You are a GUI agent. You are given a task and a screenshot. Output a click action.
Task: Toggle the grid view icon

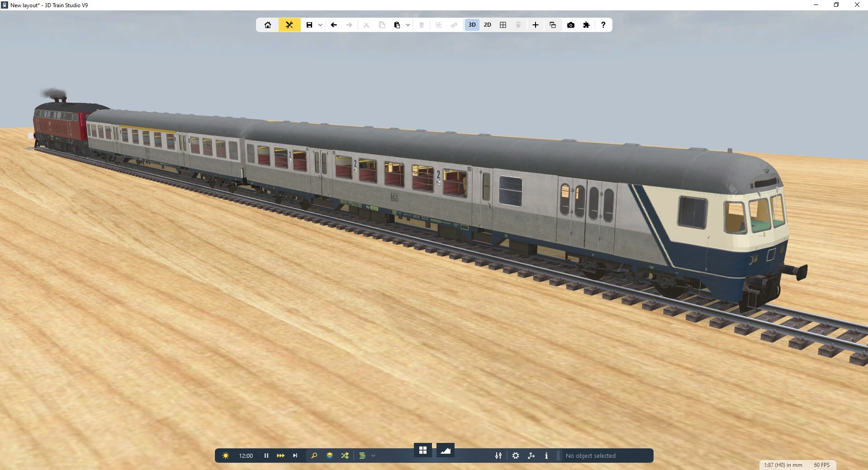[503, 25]
